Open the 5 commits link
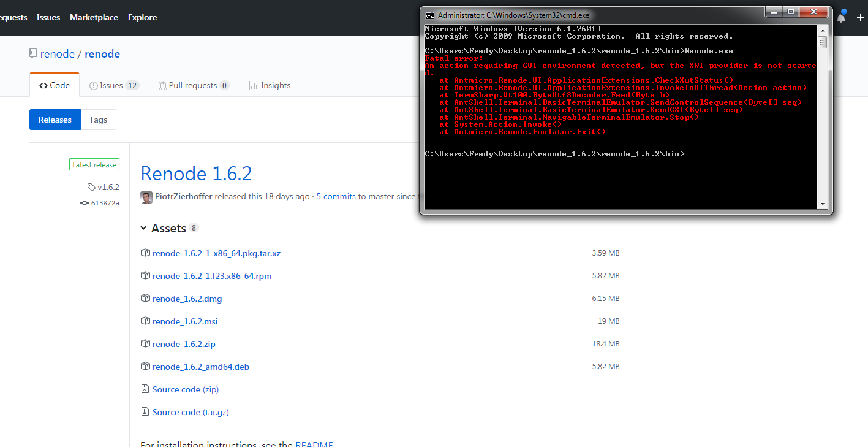868x447 pixels. click(336, 196)
